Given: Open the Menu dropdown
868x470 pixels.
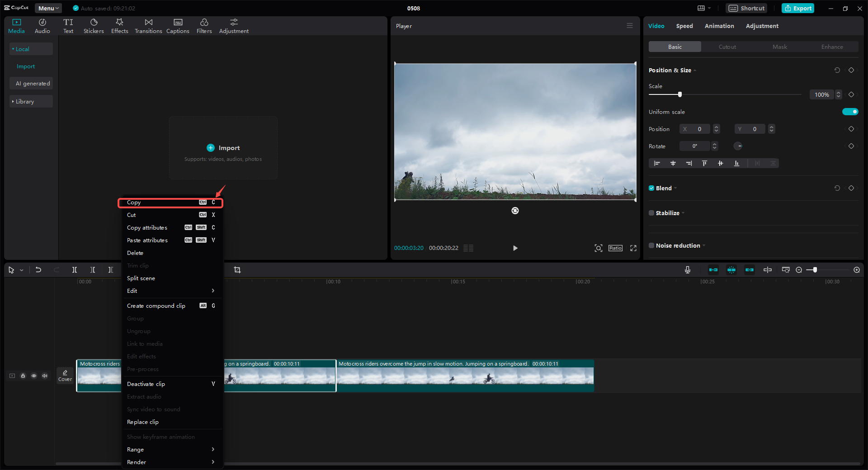Looking at the screenshot, I should [47, 8].
